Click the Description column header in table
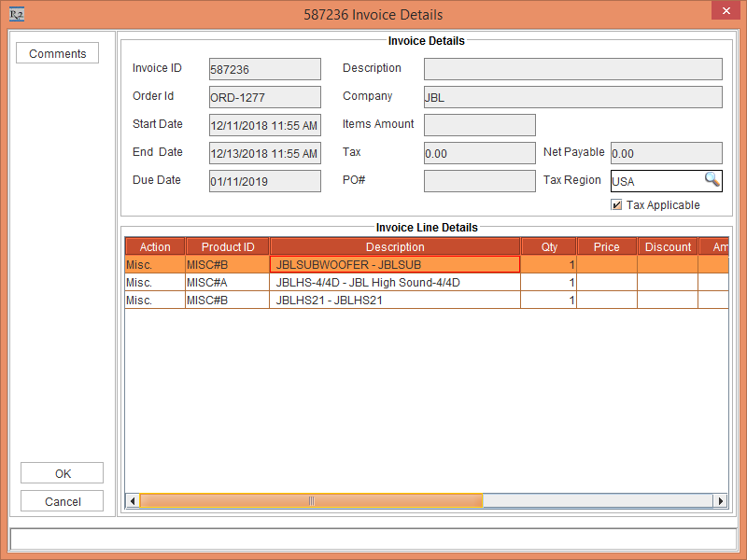This screenshot has height=560, width=747. tap(394, 246)
